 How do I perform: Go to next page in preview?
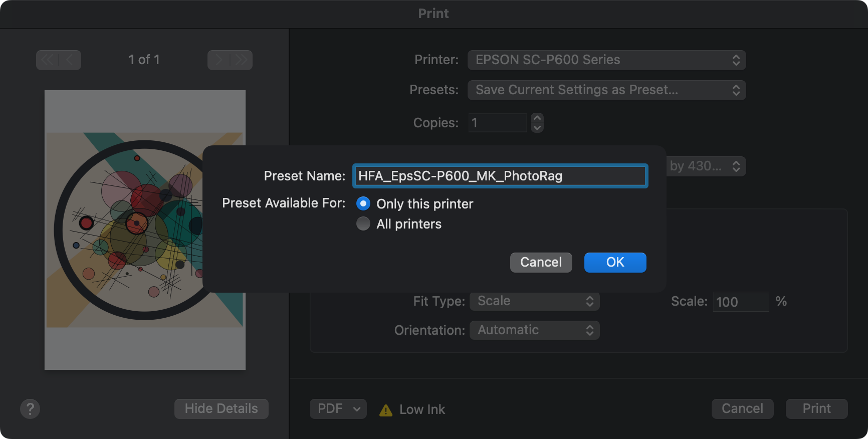(x=219, y=60)
